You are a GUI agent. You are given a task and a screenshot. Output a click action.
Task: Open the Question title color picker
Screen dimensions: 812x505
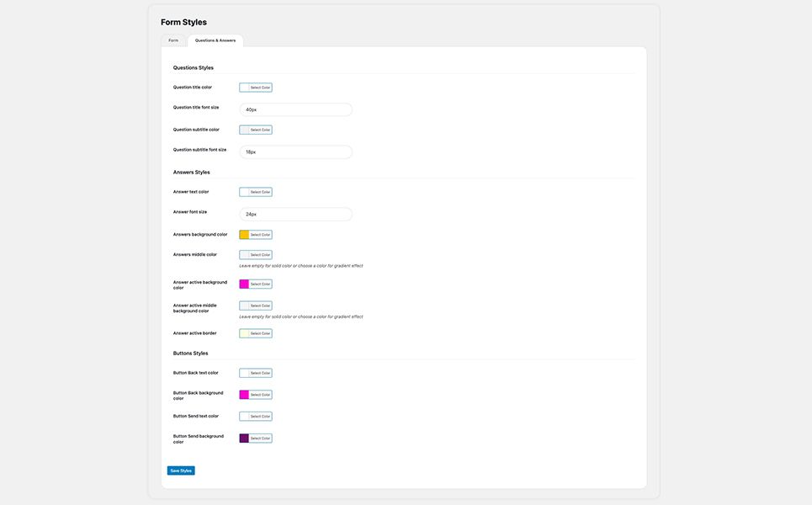pos(256,88)
